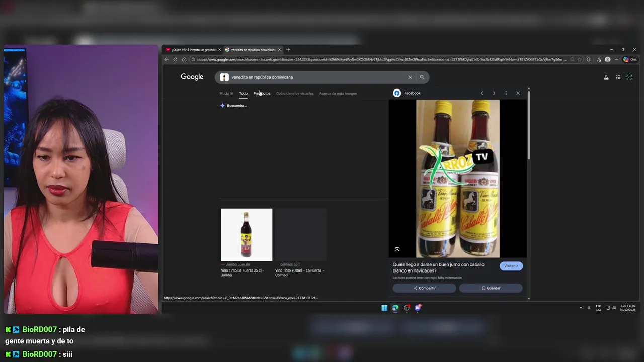
Task: Click the large Caballo Blanco bottles image
Action: pyautogui.click(x=458, y=178)
